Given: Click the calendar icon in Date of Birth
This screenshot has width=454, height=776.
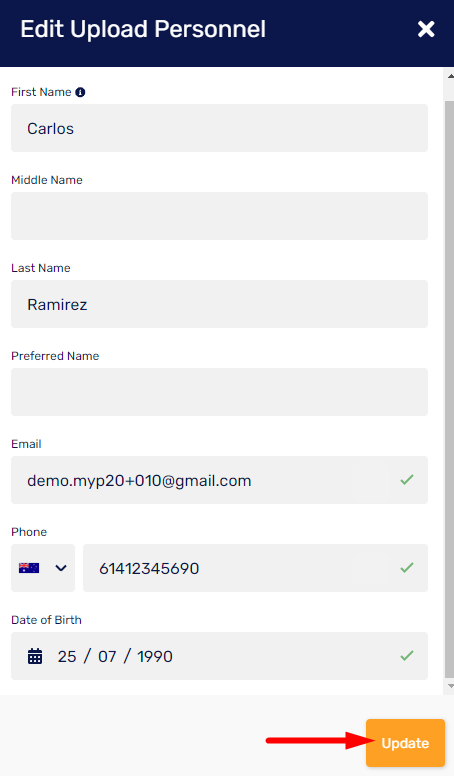Looking at the screenshot, I should coord(35,656).
